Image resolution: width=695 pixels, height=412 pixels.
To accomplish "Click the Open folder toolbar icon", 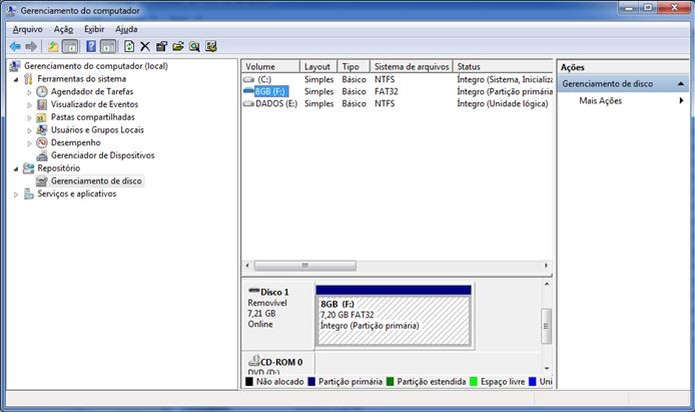I will (178, 46).
